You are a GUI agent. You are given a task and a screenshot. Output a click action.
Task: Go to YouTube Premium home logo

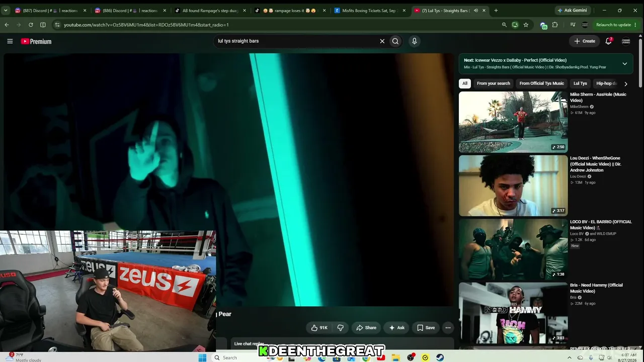click(x=36, y=41)
